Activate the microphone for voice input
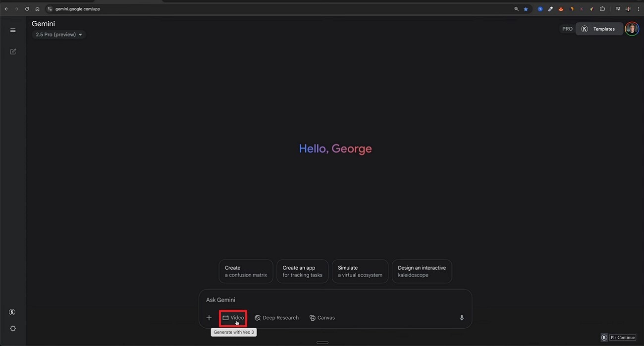Viewport: 644px width, 346px height. point(462,318)
